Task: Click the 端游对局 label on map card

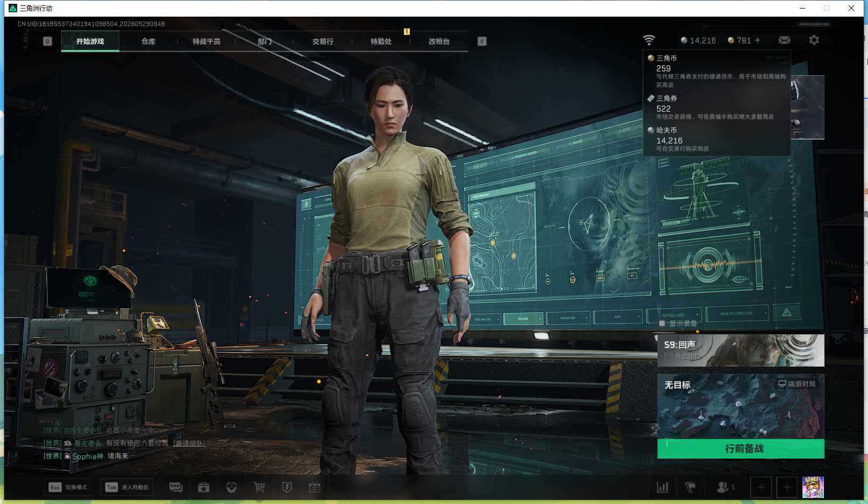Action: click(801, 384)
